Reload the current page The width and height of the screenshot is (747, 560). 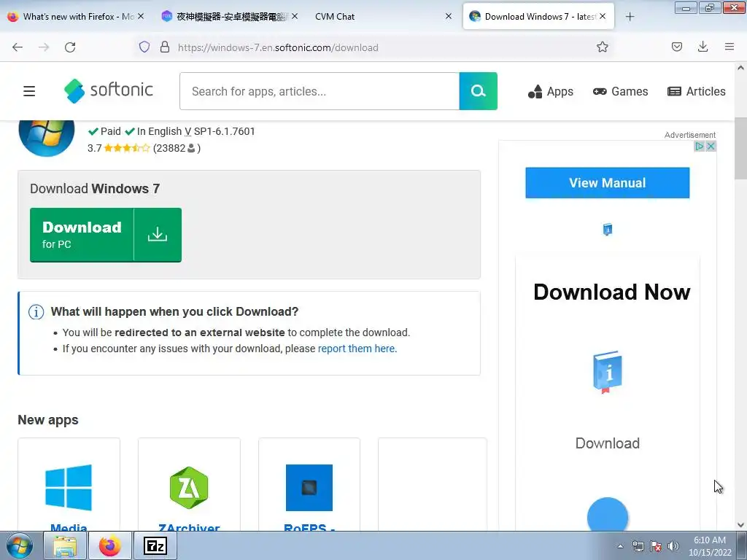click(70, 47)
